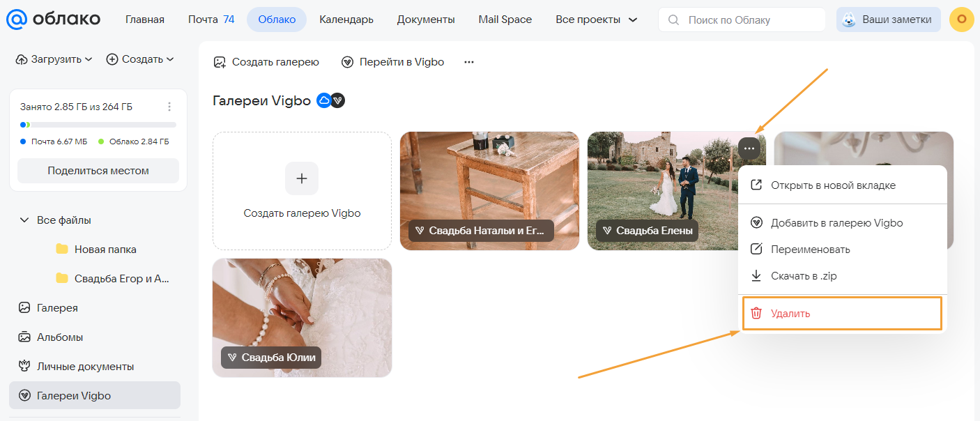This screenshot has width=980, height=421.
Task: Click the Поделиться местом button
Action: (98, 171)
